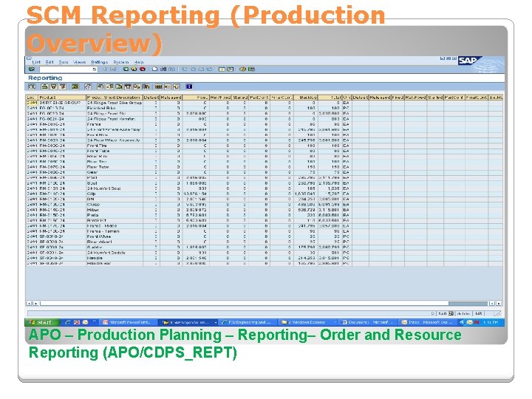The height and width of the screenshot is (399, 532).
Task: Select the 'Front Wheel' description cell
Action: (x=115, y=236)
